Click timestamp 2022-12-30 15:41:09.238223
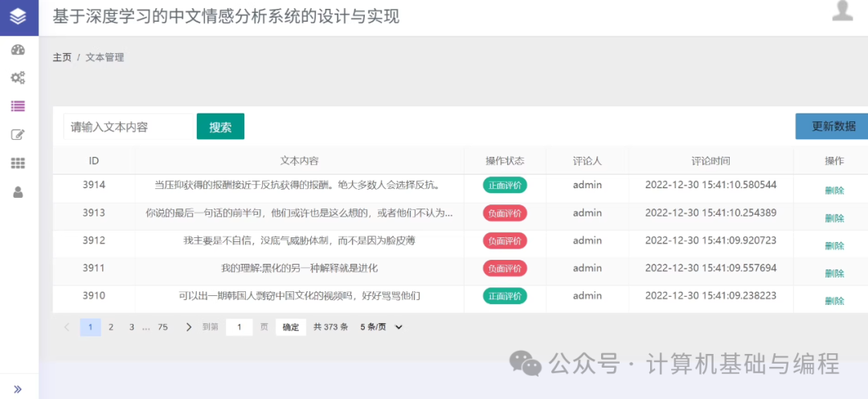The height and width of the screenshot is (399, 868). click(710, 296)
